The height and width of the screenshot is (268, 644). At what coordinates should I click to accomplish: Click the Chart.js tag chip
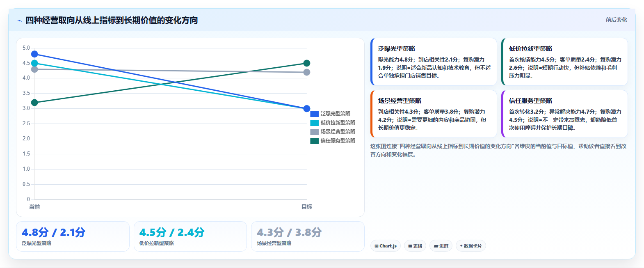coord(386,246)
